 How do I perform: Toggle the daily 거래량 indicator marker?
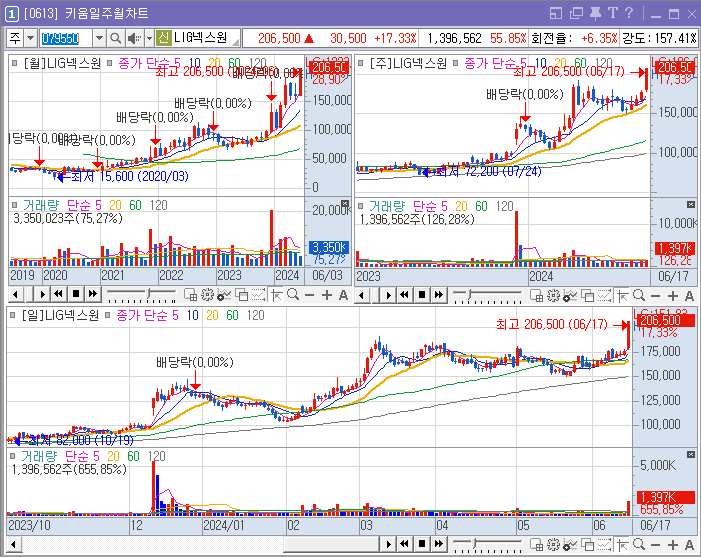pos(13,456)
